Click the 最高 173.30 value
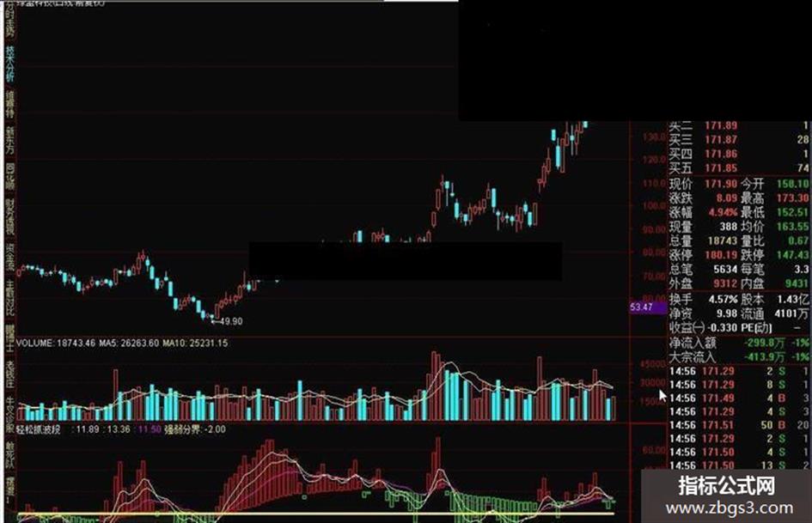The image size is (812, 523). point(792,198)
